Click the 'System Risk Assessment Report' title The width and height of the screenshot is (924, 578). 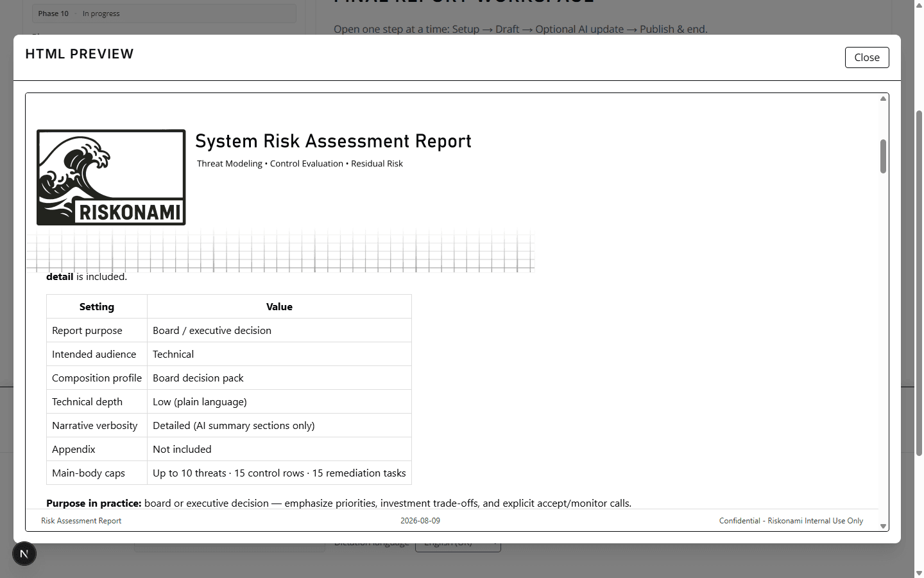coord(333,141)
